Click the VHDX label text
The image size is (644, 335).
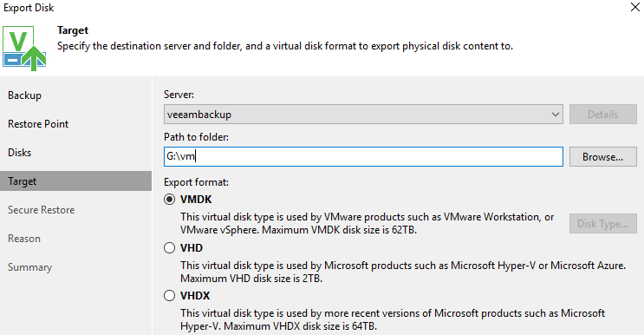pyautogui.click(x=195, y=296)
